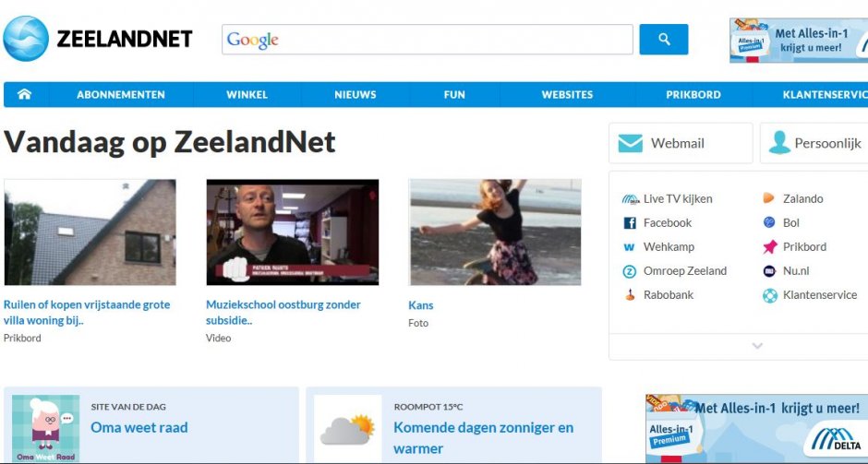Open the jumping girl photo thumbnail
The width and height of the screenshot is (868, 464).
[495, 232]
